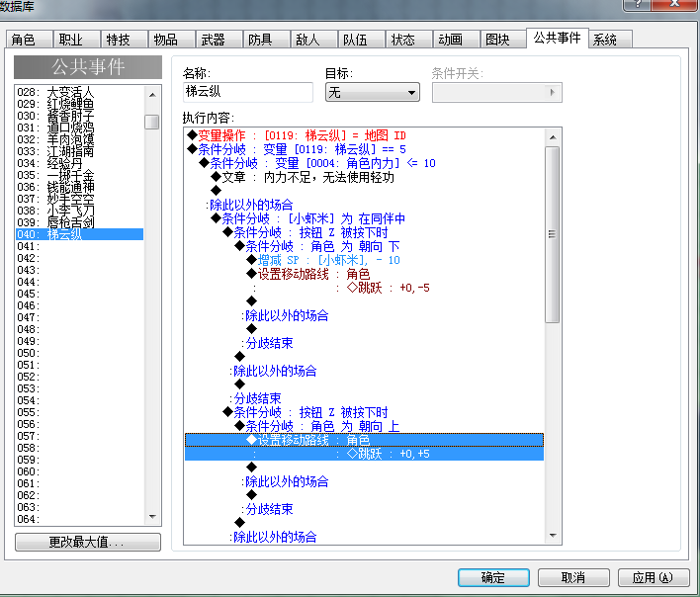Open the 防具 tab

point(267,40)
